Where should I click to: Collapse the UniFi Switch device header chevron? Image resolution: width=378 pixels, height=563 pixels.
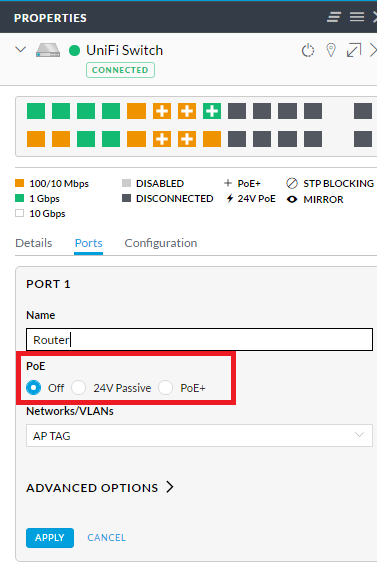(21, 49)
